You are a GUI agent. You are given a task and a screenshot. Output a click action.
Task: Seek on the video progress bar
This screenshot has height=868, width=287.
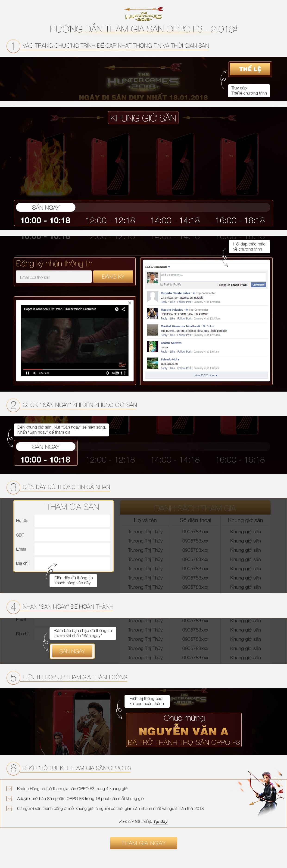click(75, 369)
